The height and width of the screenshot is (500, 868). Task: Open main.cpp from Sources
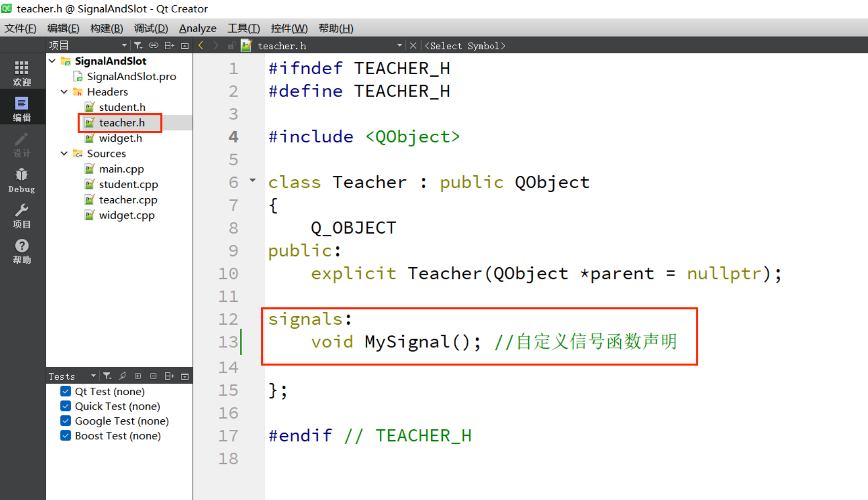(121, 169)
